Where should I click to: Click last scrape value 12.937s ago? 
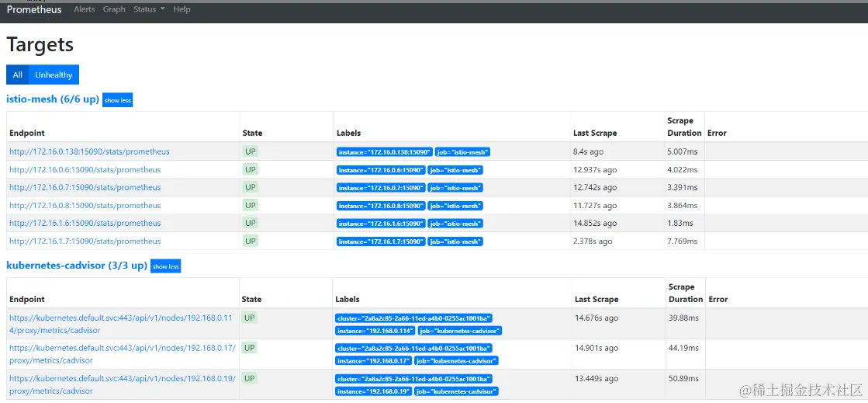[595, 169]
